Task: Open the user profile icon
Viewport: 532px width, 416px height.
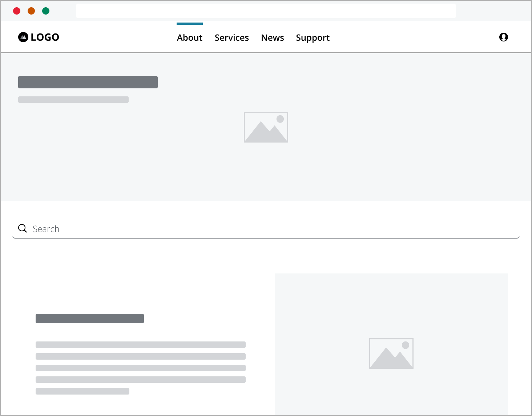Action: 504,37
